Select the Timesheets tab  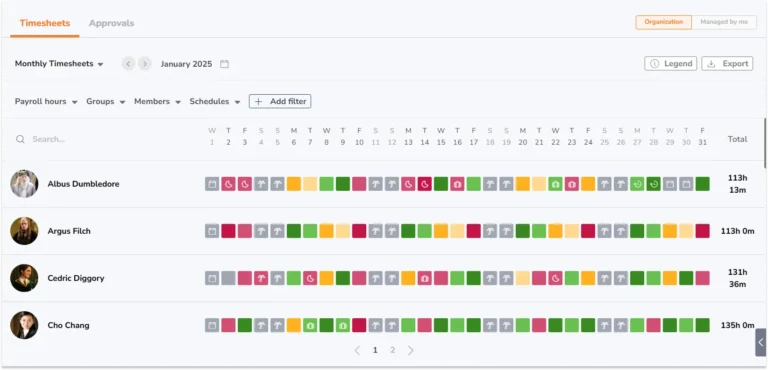pyautogui.click(x=45, y=23)
